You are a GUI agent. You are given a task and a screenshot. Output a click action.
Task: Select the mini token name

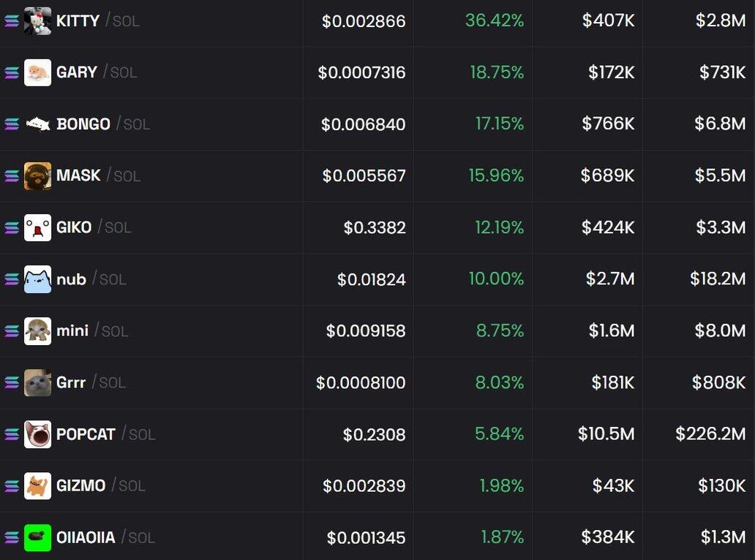point(72,331)
